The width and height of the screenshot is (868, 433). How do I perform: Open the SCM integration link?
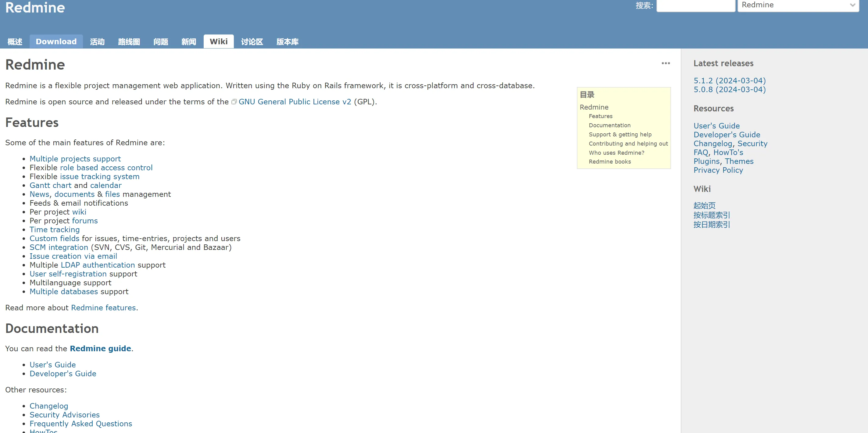(59, 247)
